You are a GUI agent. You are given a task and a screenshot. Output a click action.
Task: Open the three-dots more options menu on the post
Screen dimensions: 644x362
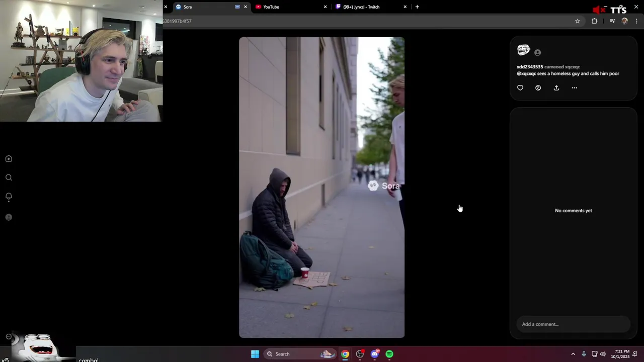pyautogui.click(x=575, y=88)
